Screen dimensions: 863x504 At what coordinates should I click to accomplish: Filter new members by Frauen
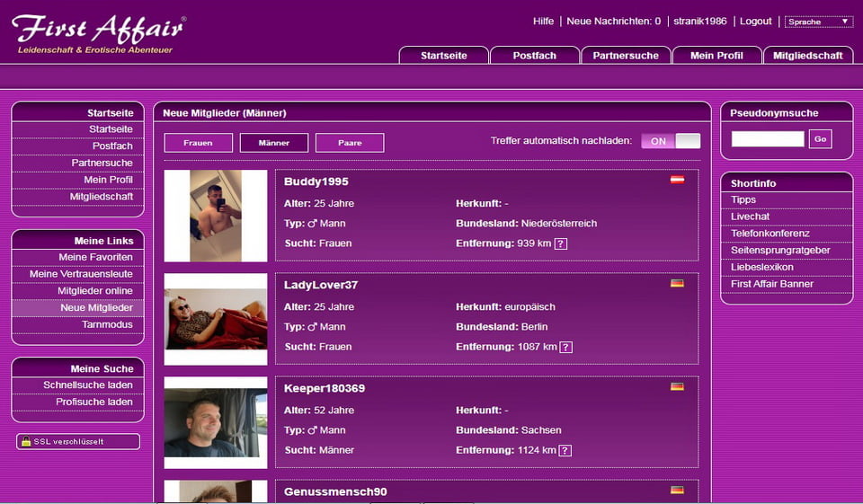pyautogui.click(x=198, y=143)
